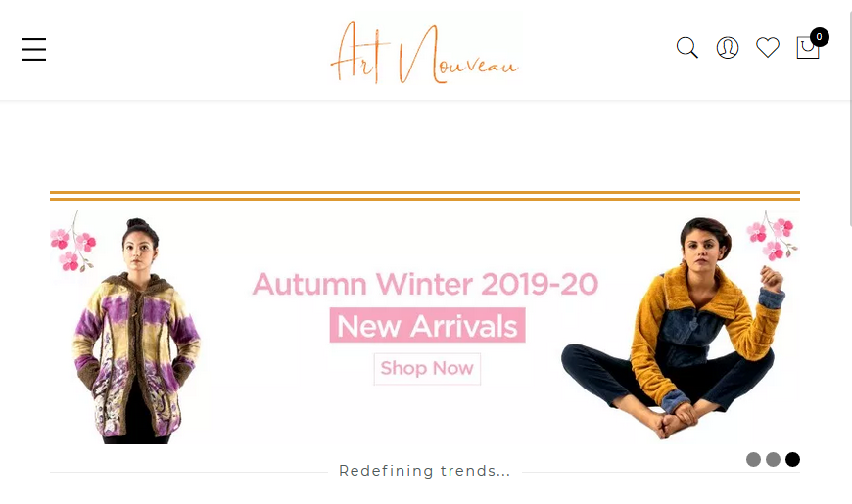Image resolution: width=852 pixels, height=504 pixels.
Task: Select the New Arrivals pink label
Action: [x=427, y=325]
